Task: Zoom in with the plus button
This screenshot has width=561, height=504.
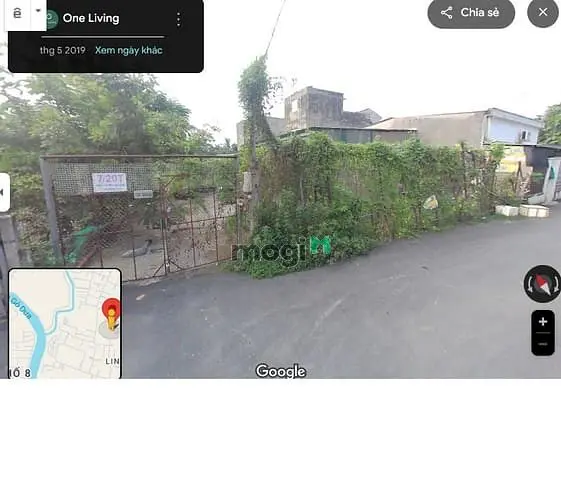Action: [x=543, y=322]
